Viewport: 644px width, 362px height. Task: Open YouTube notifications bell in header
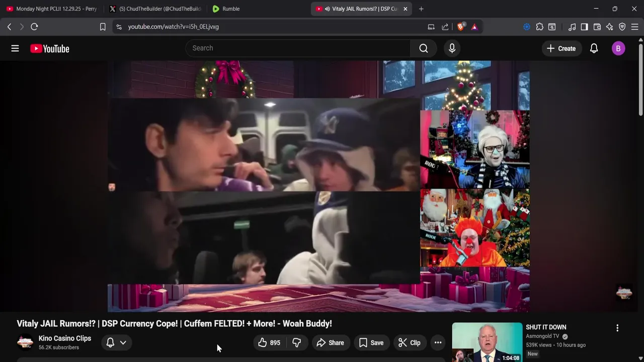[594, 48]
